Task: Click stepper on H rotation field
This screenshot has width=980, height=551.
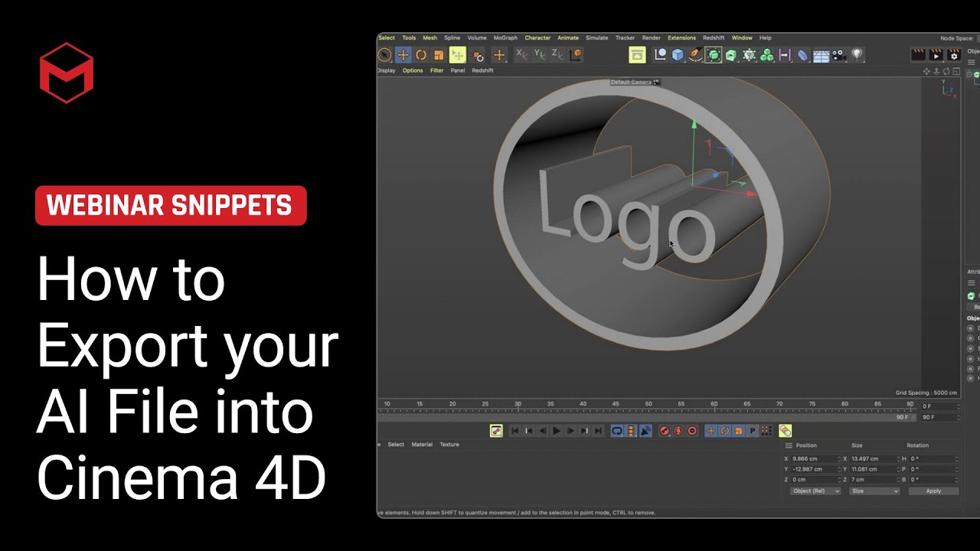Action: pos(956,459)
